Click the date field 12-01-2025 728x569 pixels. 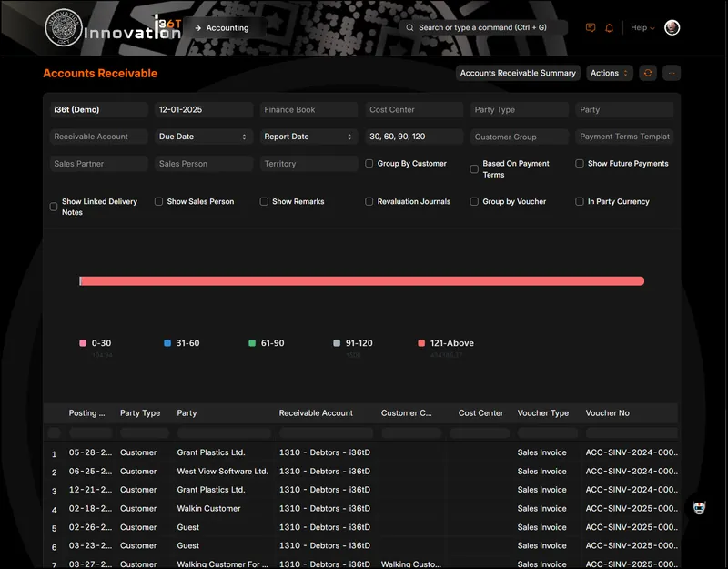[204, 109]
